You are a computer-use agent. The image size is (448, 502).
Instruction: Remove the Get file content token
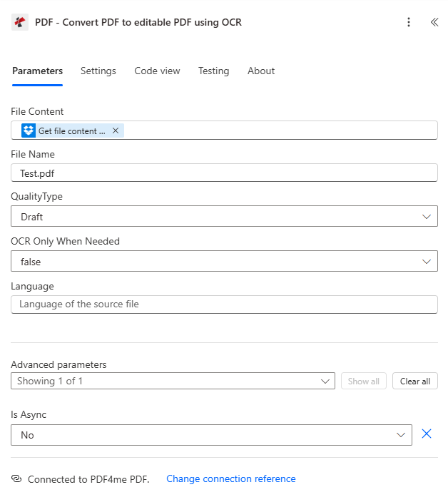pyautogui.click(x=116, y=130)
